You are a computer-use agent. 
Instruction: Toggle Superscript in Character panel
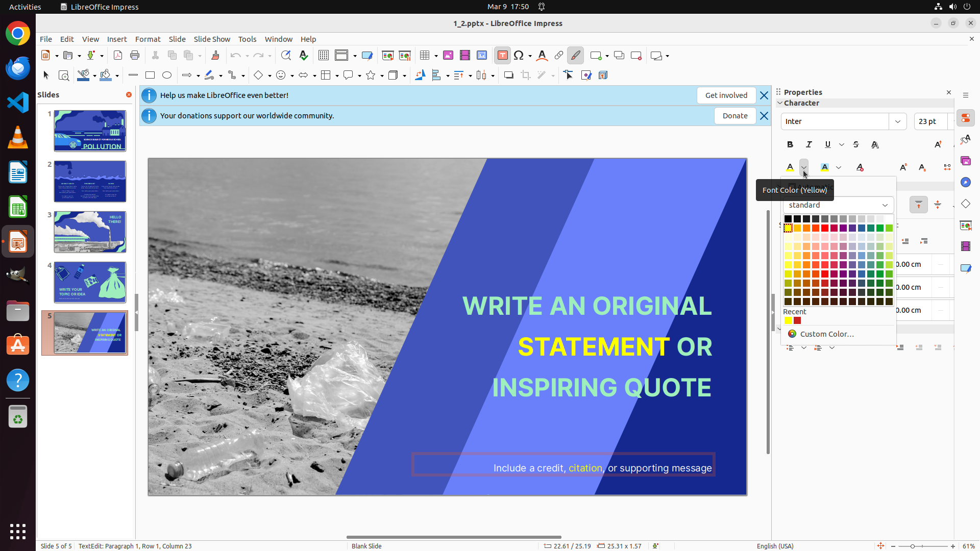pyautogui.click(x=903, y=167)
